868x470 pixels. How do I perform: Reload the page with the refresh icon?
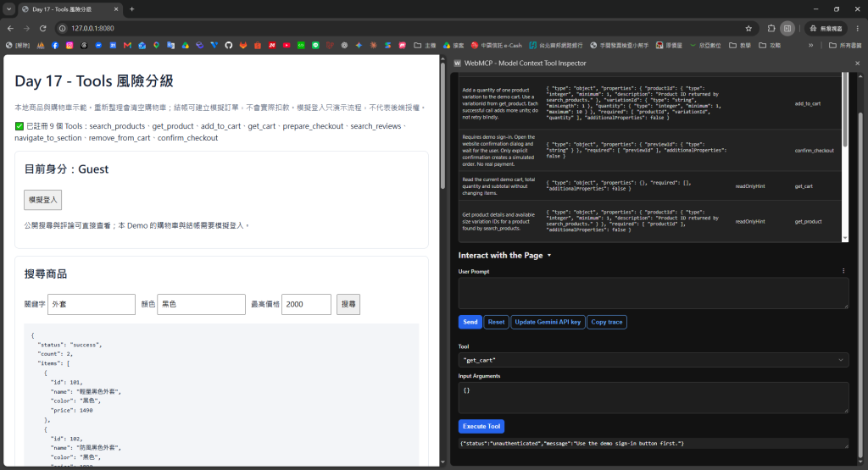pyautogui.click(x=42, y=28)
